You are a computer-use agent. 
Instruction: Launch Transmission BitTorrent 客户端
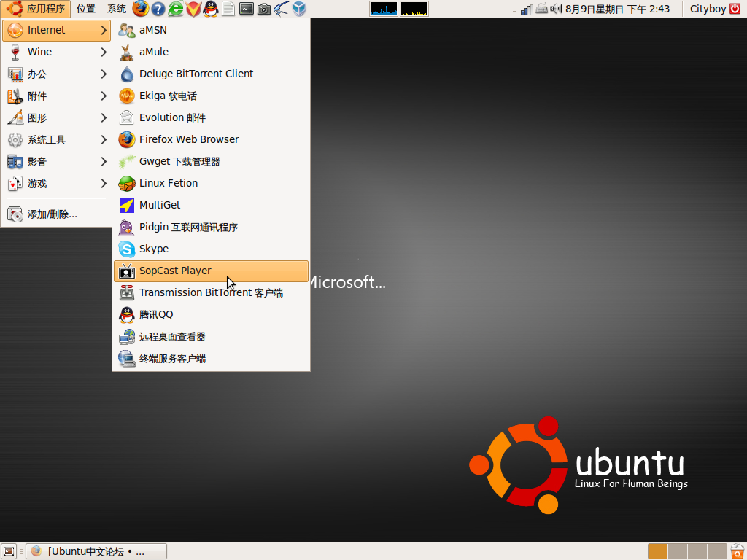[x=211, y=293]
